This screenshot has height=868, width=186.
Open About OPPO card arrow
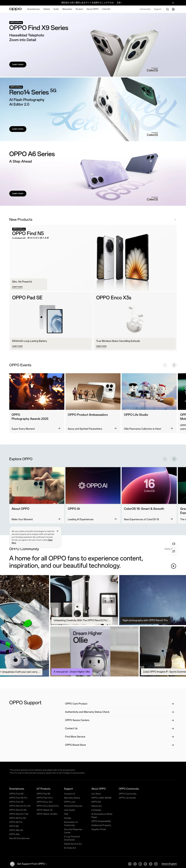pos(59,519)
